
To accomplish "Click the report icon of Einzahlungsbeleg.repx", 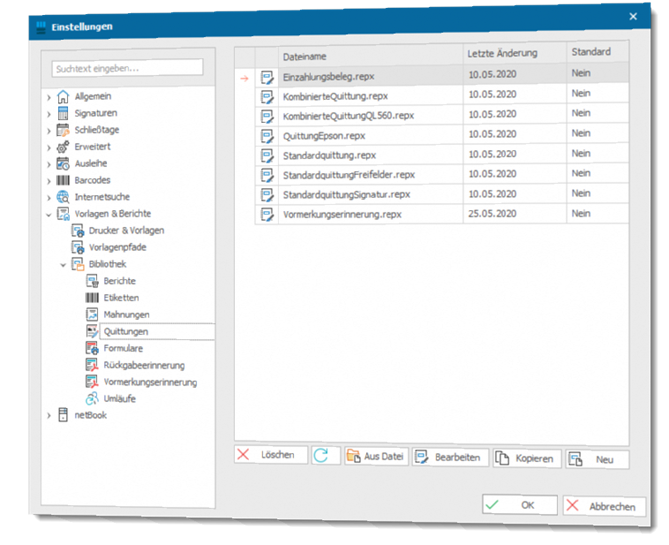I will 267,77.
